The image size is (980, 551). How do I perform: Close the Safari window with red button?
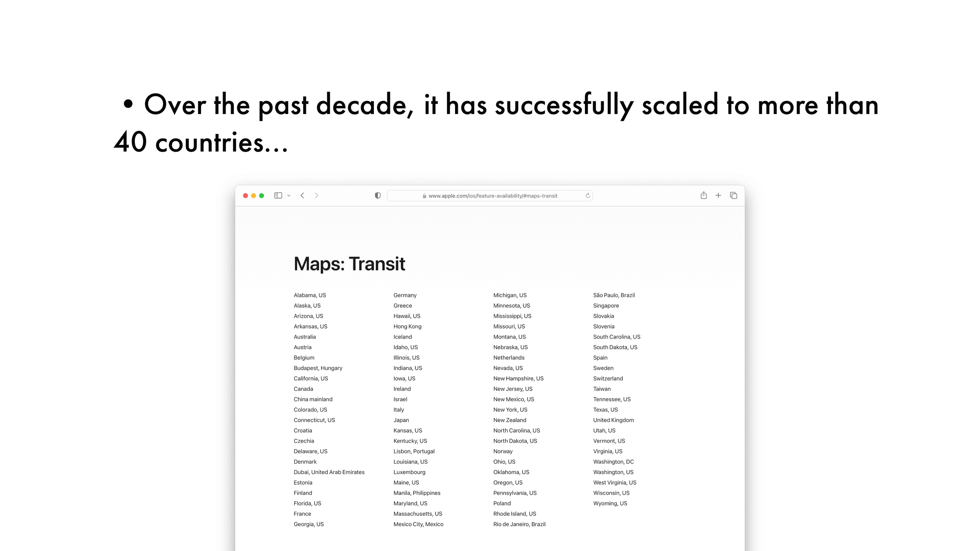(x=245, y=196)
